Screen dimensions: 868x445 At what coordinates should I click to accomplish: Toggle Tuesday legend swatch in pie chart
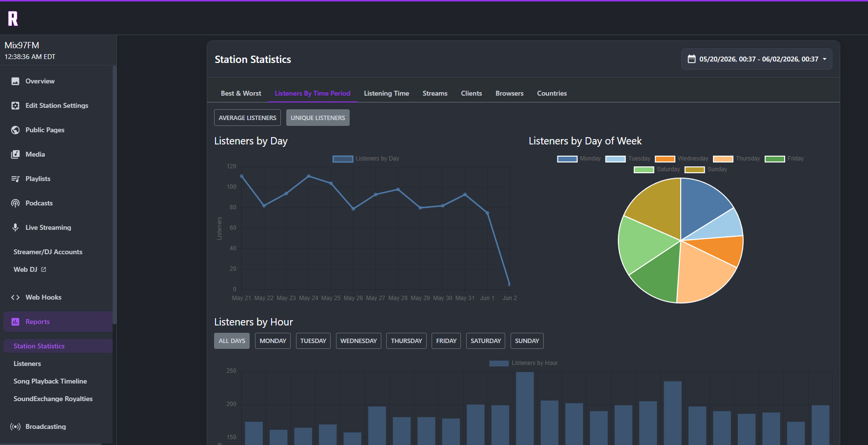coord(615,159)
